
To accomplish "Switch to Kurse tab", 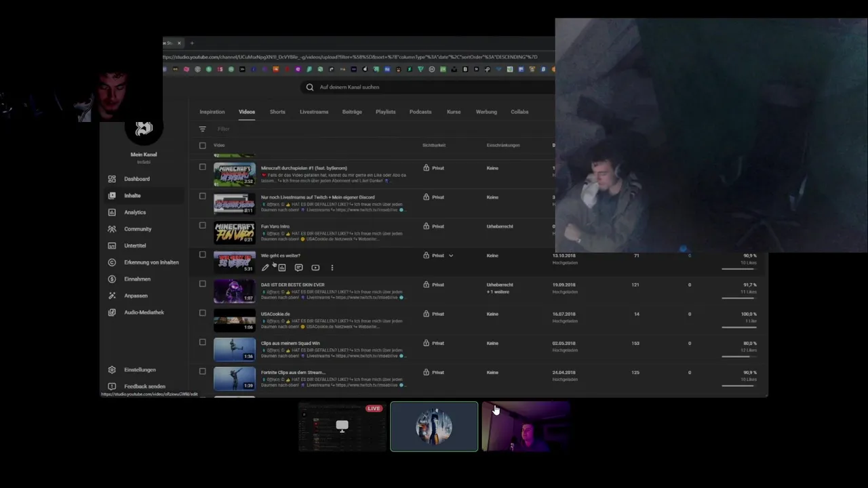I will point(454,112).
